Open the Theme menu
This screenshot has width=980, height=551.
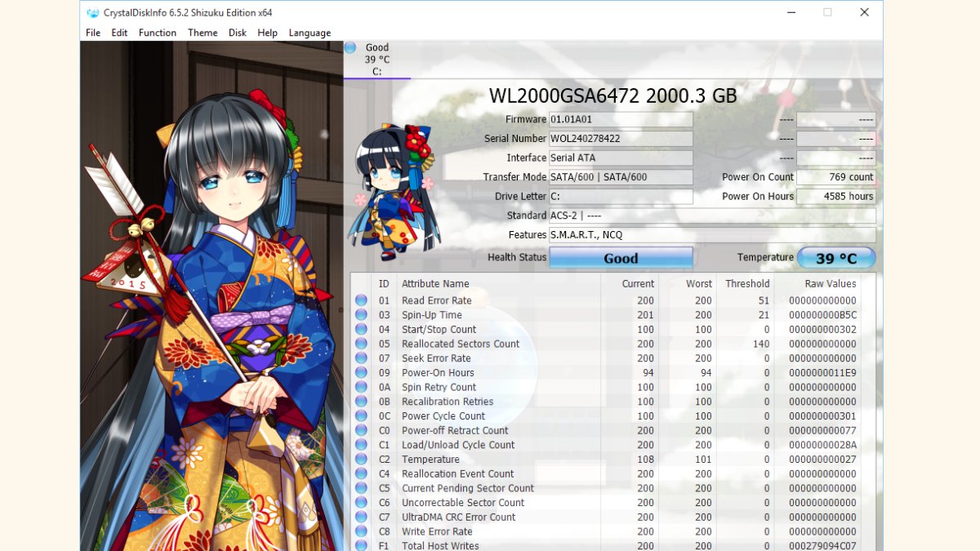(x=203, y=33)
